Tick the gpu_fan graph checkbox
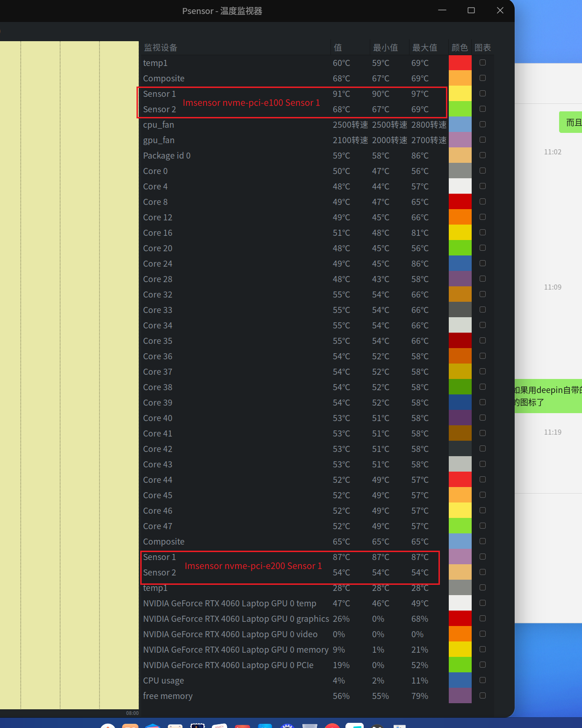Viewport: 582px width, 728px height. tap(482, 140)
